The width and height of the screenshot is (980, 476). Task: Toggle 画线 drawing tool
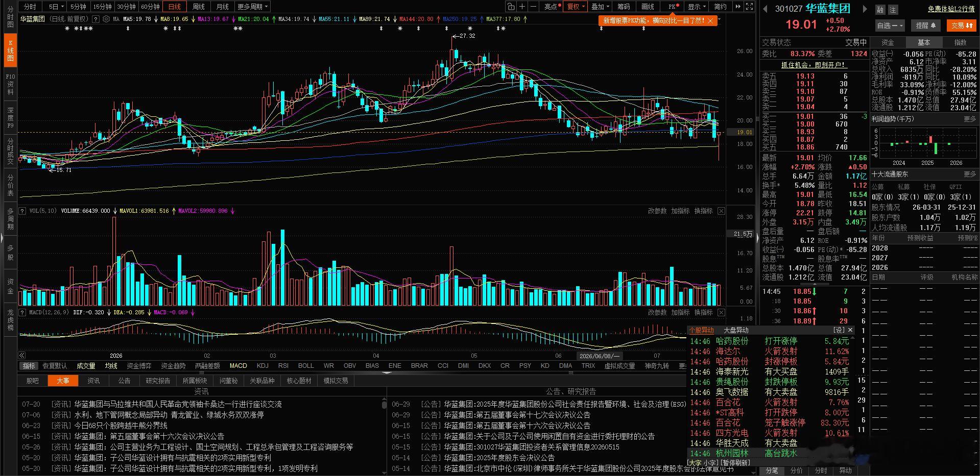(x=648, y=7)
